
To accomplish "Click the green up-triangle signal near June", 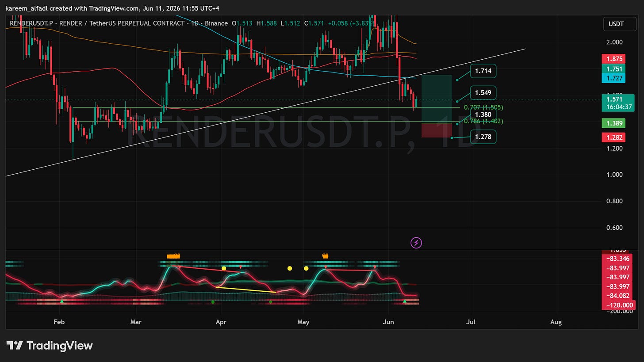I will tap(404, 301).
